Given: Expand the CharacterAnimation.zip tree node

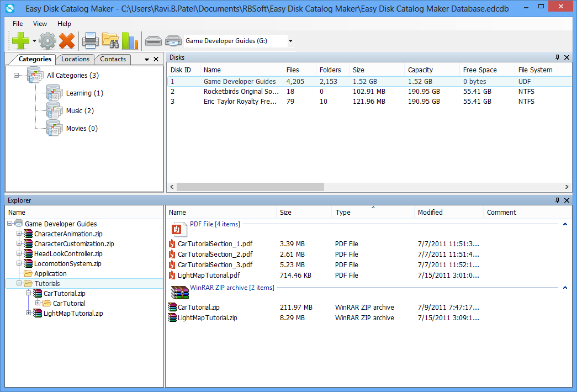Looking at the screenshot, I should tap(19, 234).
